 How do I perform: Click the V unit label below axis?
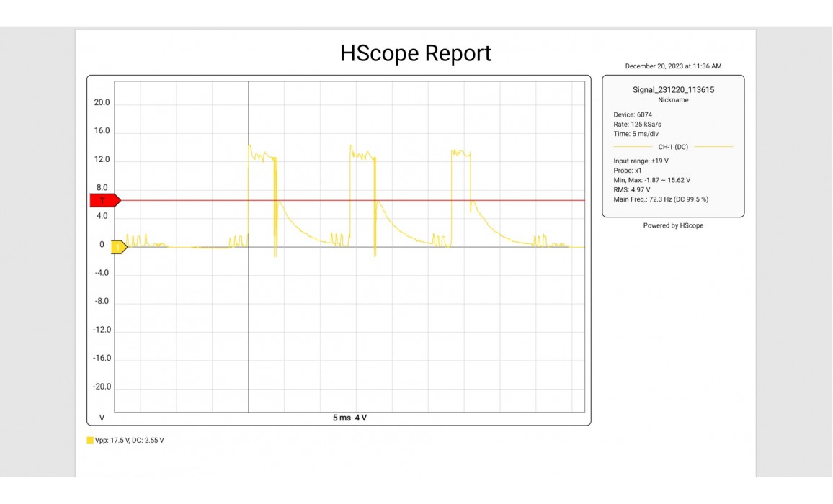coord(102,418)
